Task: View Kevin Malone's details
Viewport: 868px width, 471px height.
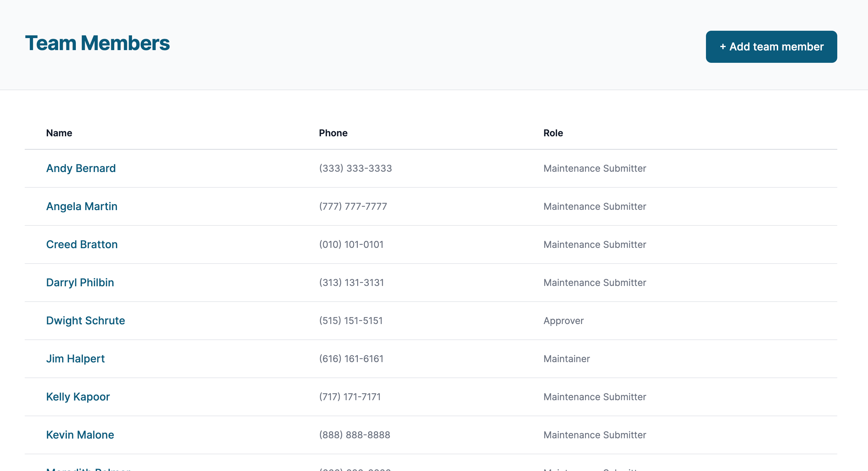Action: (80, 435)
